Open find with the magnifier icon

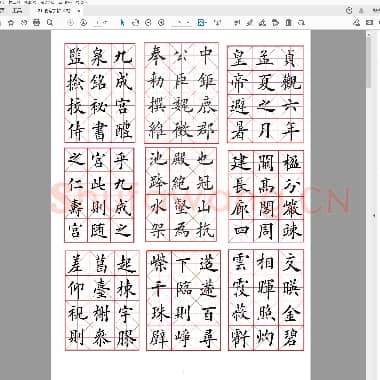(x=50, y=23)
